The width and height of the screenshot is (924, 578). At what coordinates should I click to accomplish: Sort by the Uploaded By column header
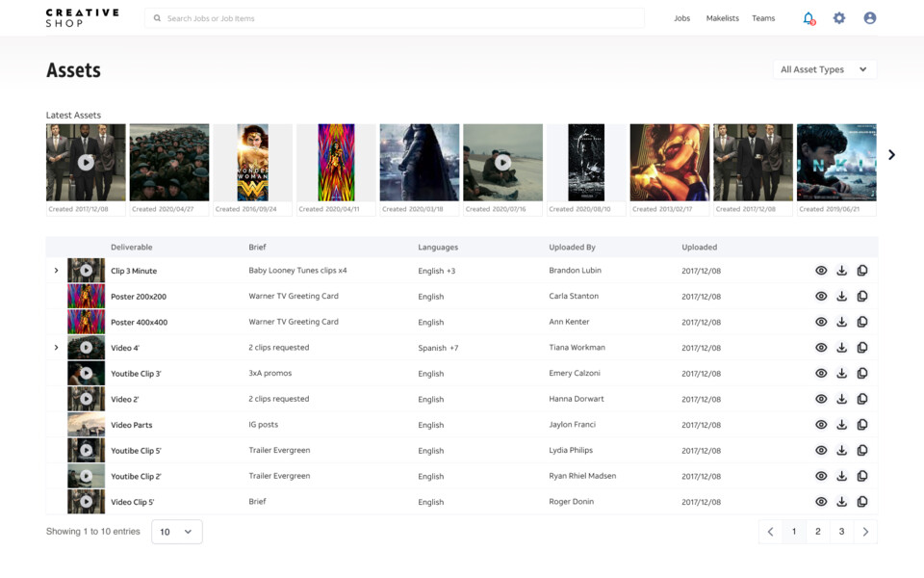[x=572, y=248]
